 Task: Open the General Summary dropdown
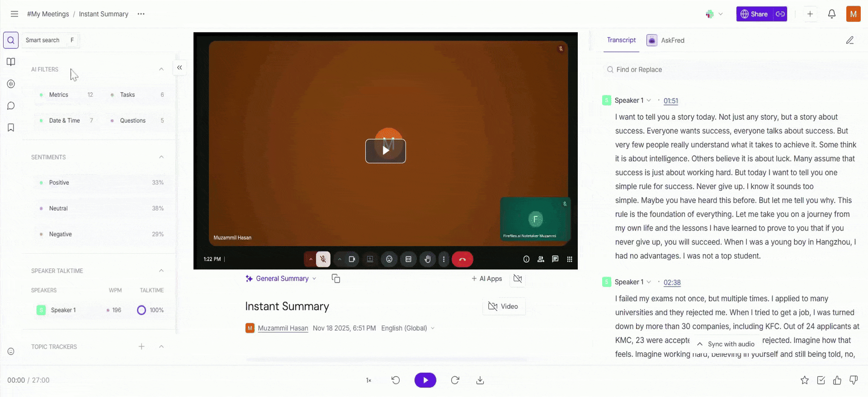coord(281,279)
